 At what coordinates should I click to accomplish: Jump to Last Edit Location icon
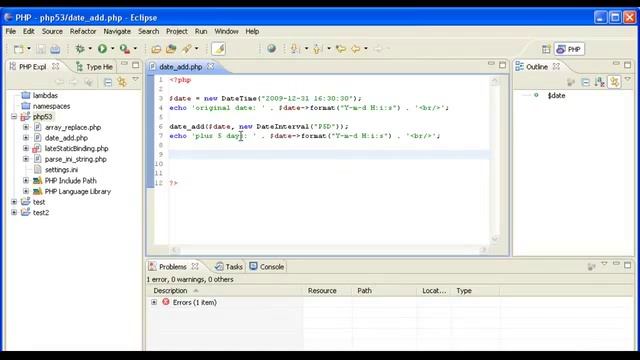(341, 49)
